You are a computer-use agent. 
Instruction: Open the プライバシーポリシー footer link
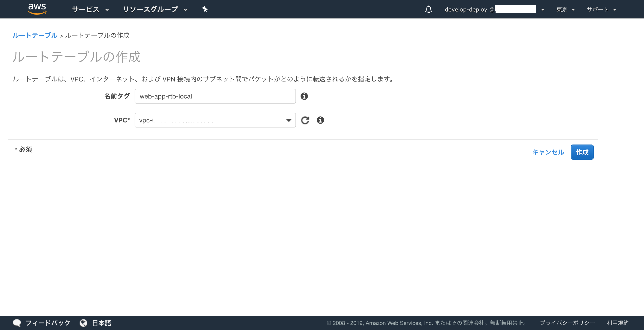tap(567, 323)
